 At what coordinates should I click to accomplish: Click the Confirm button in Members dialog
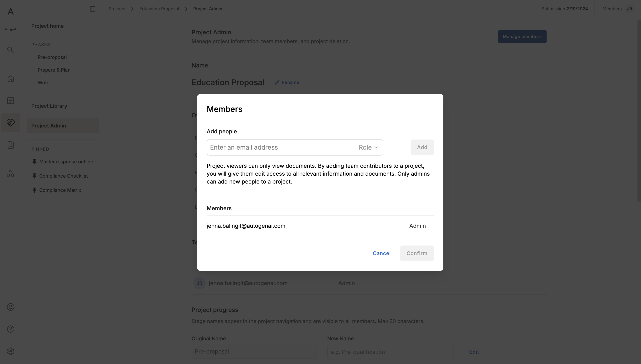(417, 253)
